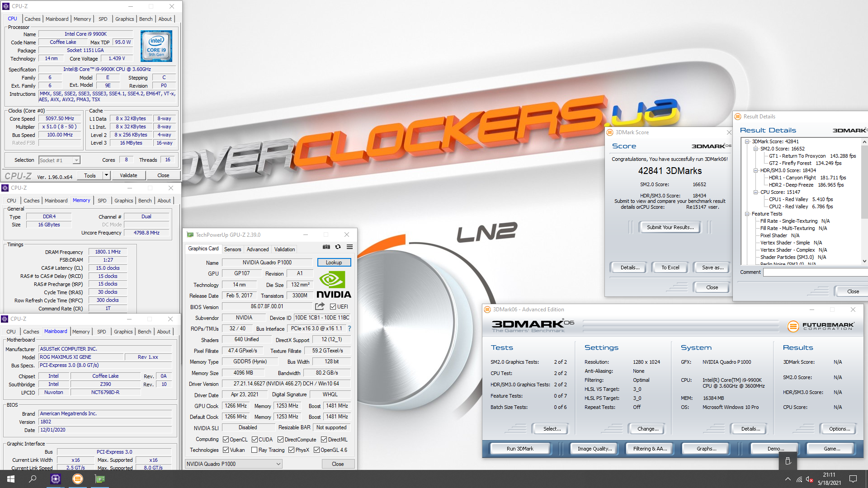
Task: Collapse the SM2.0 Score: 16652 tree node
Action: (755, 149)
